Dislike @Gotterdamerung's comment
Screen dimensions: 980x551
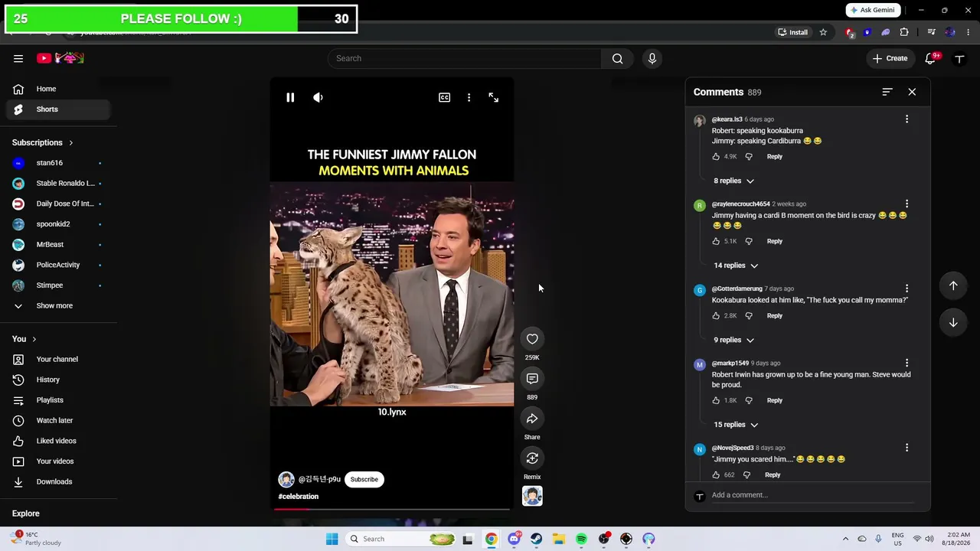(x=749, y=315)
